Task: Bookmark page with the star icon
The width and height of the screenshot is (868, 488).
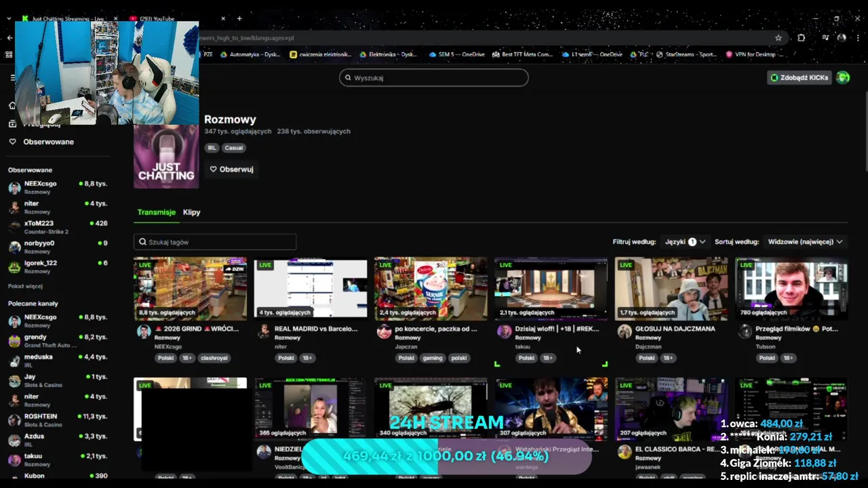Action: point(778,38)
